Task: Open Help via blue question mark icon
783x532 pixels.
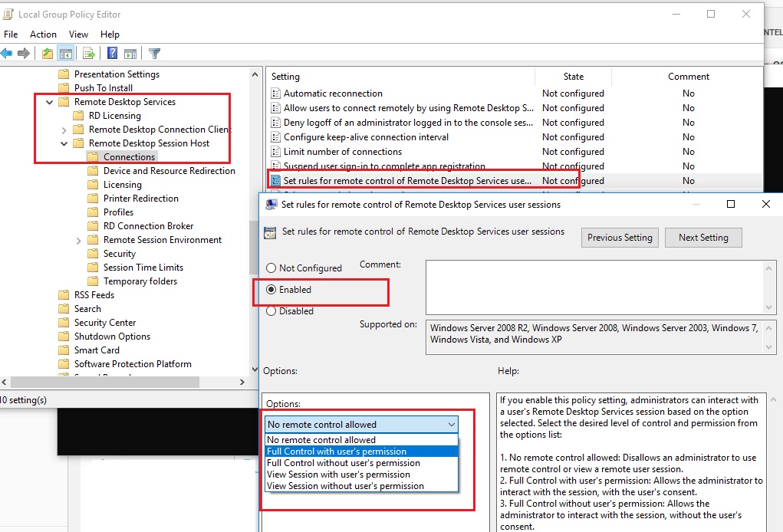Action: (112, 53)
